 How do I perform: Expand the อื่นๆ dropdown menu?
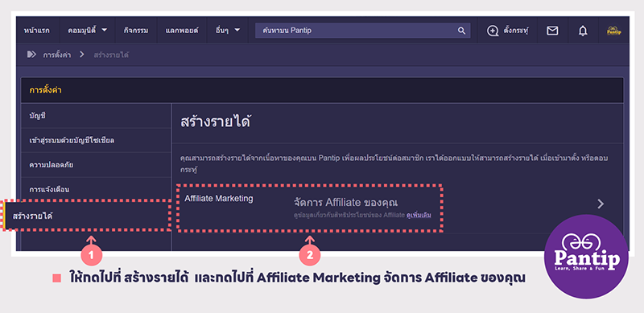[x=228, y=31]
